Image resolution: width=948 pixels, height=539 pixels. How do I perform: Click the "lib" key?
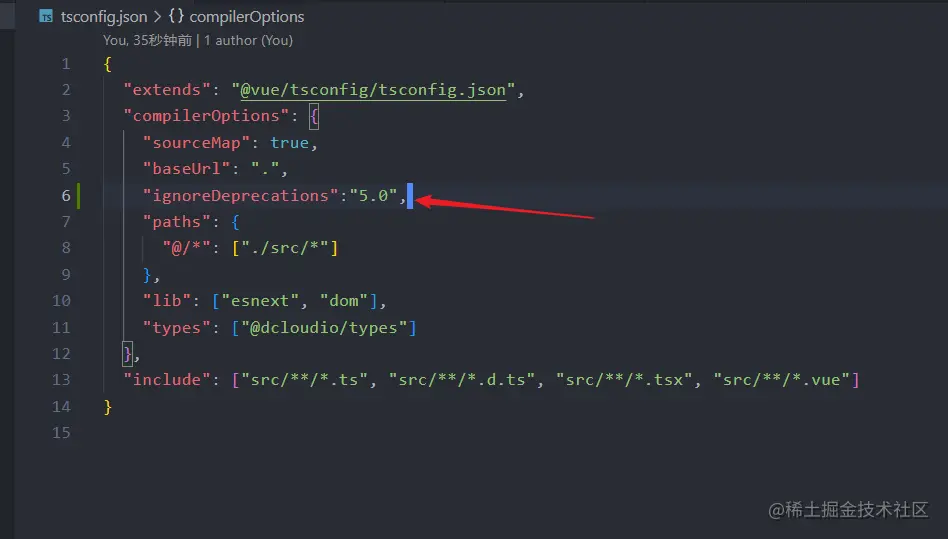(x=167, y=301)
